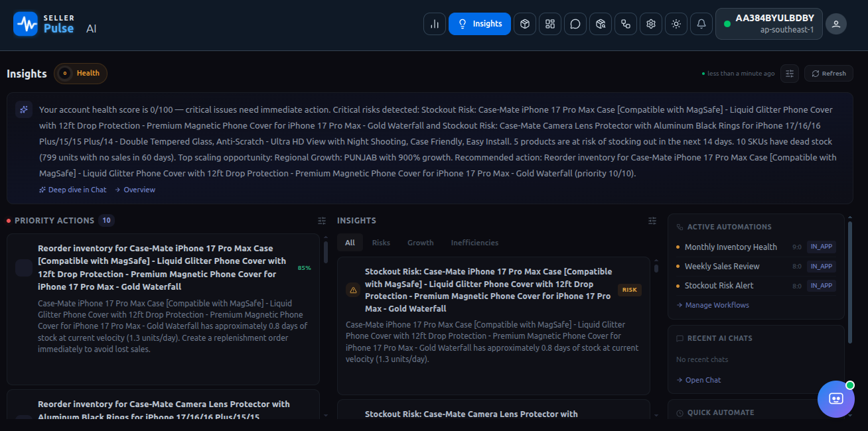Select the All insights tab
The image size is (868, 431).
pos(350,243)
